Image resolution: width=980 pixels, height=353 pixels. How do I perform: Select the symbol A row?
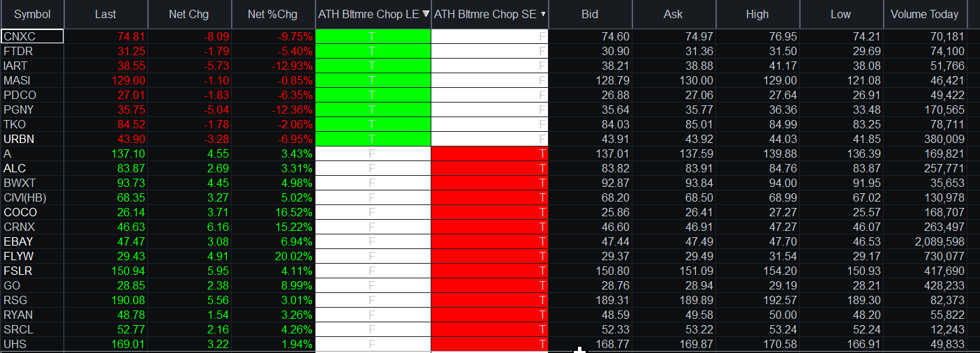click(x=32, y=153)
